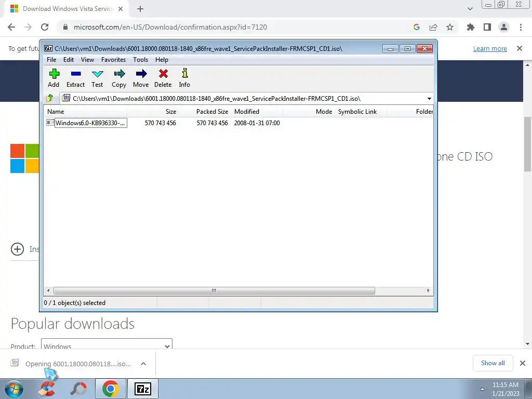Click the 7-Zip taskbar button
Image resolution: width=532 pixels, height=399 pixels.
pyautogui.click(x=143, y=389)
